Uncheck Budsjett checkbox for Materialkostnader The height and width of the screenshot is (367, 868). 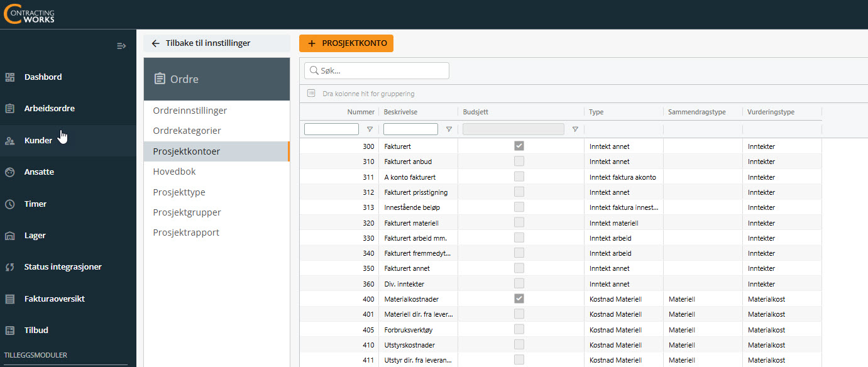(519, 299)
